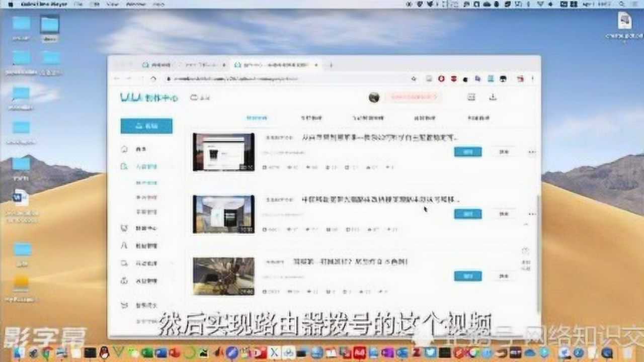Select the dark folder beside the top-left desktop folder

tap(50, 24)
